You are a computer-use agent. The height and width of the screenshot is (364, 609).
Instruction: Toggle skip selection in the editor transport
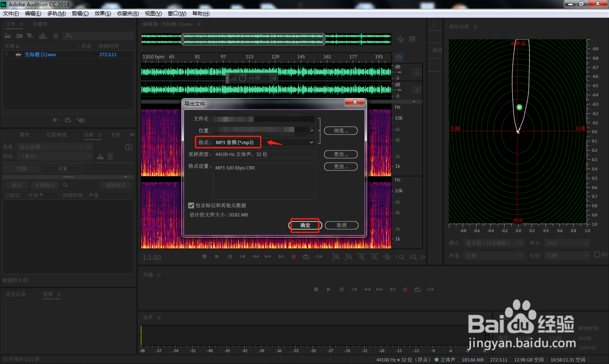click(x=319, y=257)
